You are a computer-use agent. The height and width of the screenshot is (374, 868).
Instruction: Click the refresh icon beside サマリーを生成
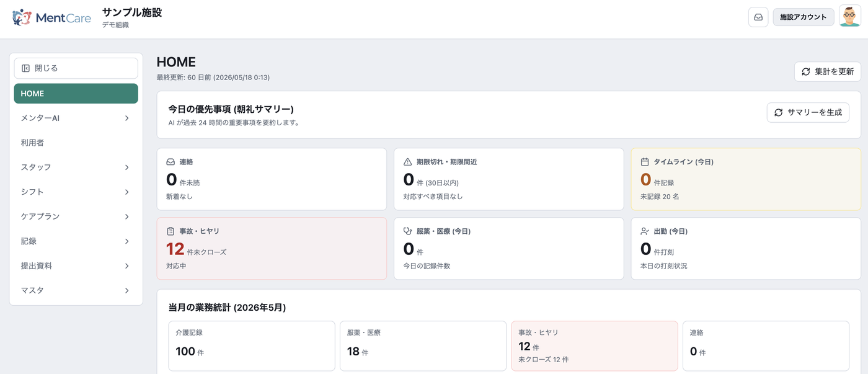coord(779,113)
